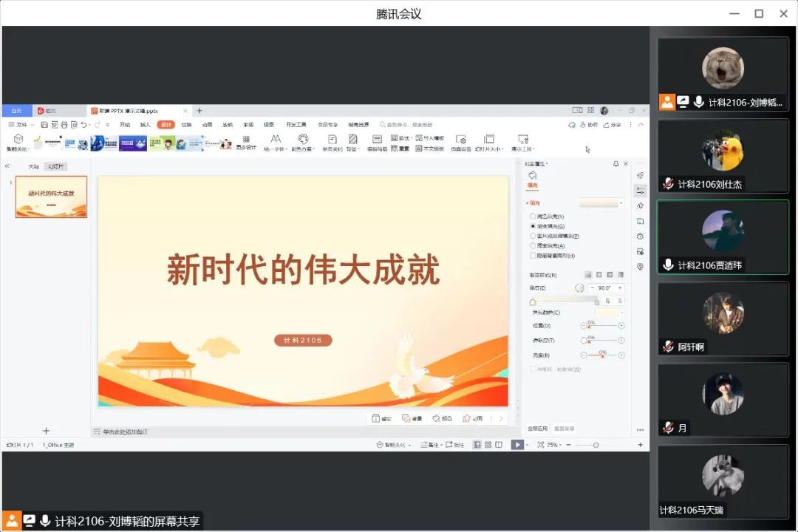798x532 pixels.
Task: Pin the object properties panel
Action: pyautogui.click(x=616, y=163)
